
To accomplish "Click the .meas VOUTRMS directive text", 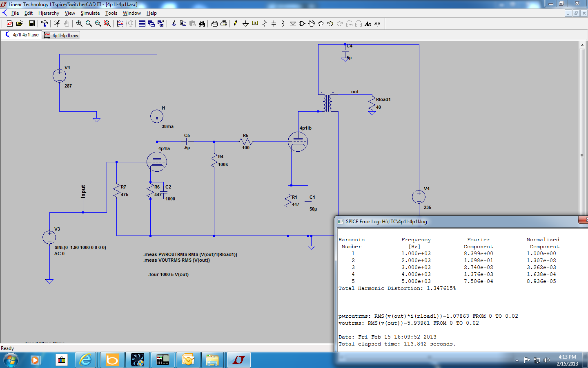I will [x=177, y=260].
